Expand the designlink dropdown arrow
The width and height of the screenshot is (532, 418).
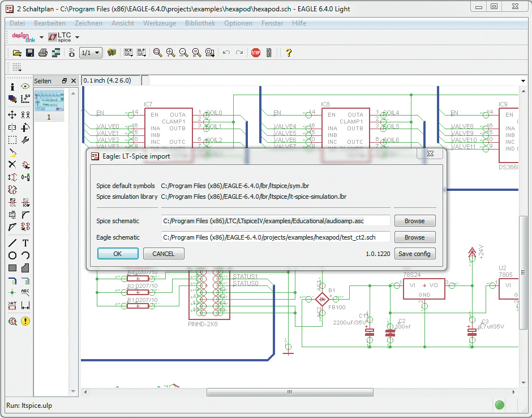tap(41, 37)
